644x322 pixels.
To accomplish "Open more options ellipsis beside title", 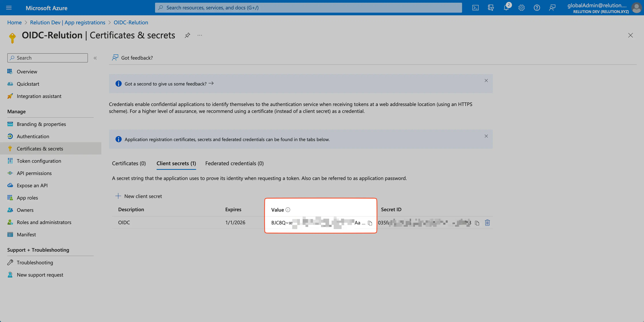I will pos(200,35).
